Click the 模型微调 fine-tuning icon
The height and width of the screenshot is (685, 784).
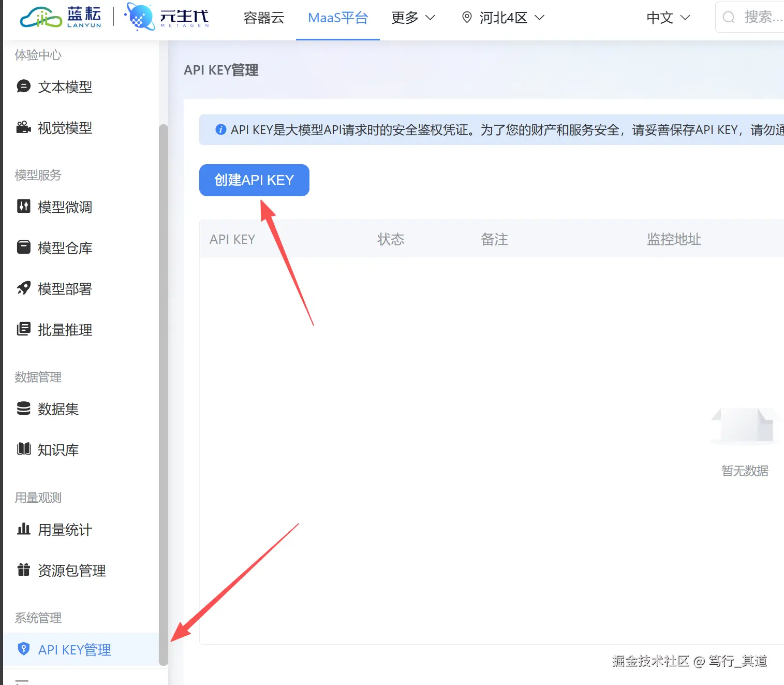click(x=23, y=207)
